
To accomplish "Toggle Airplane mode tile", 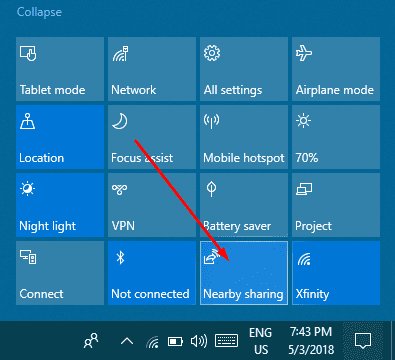I will (336, 69).
